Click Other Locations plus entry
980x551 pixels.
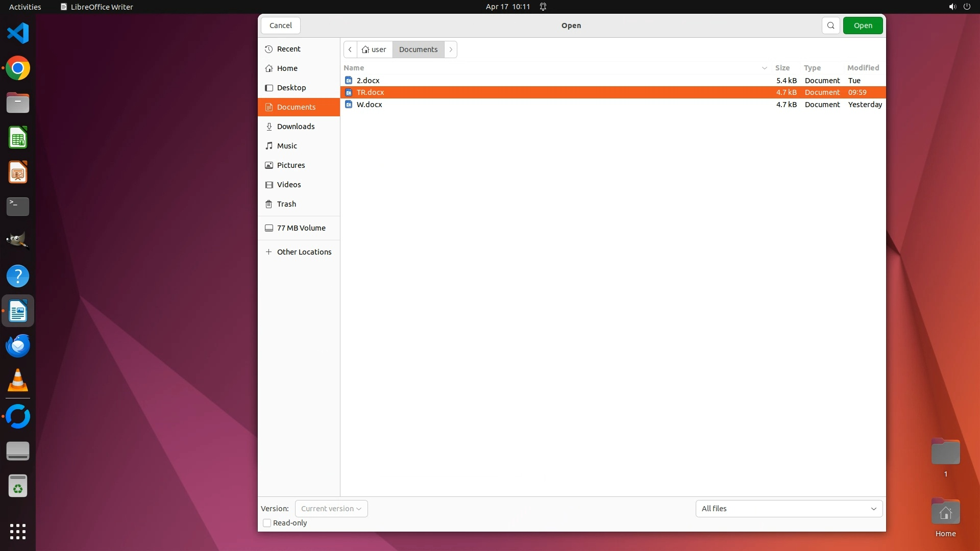click(304, 252)
